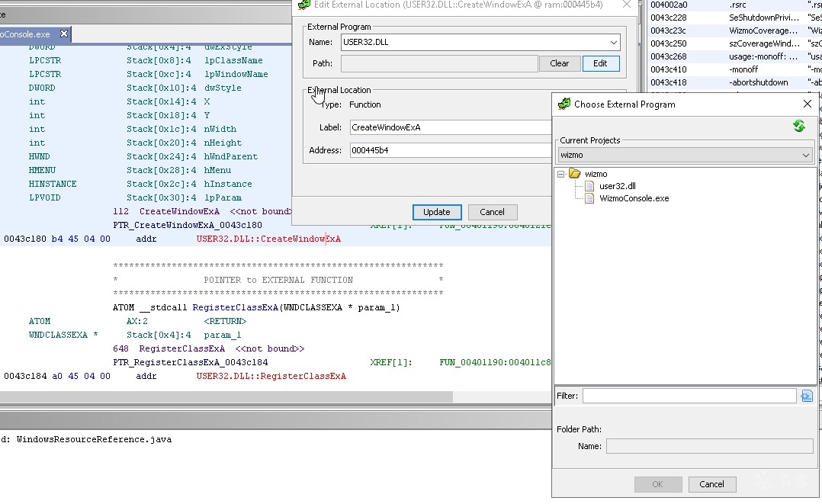Click the 648 RegisterClassExA not bound line
The height and width of the screenshot is (504, 822).
[x=209, y=348]
